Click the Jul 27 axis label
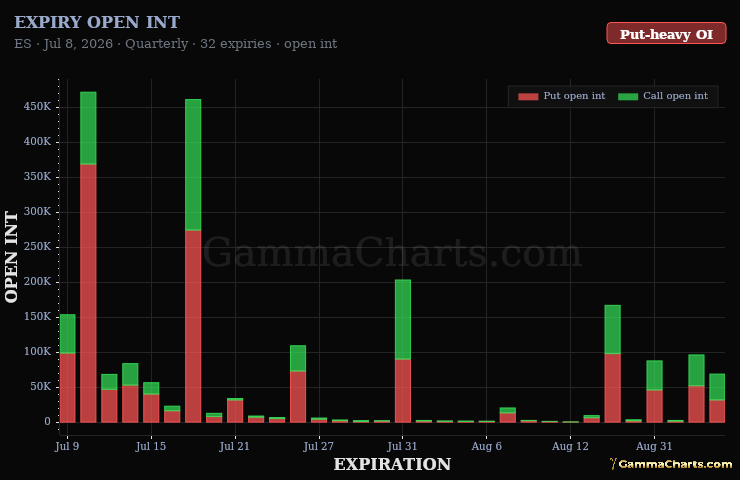Image resolution: width=740 pixels, height=480 pixels. [x=319, y=446]
